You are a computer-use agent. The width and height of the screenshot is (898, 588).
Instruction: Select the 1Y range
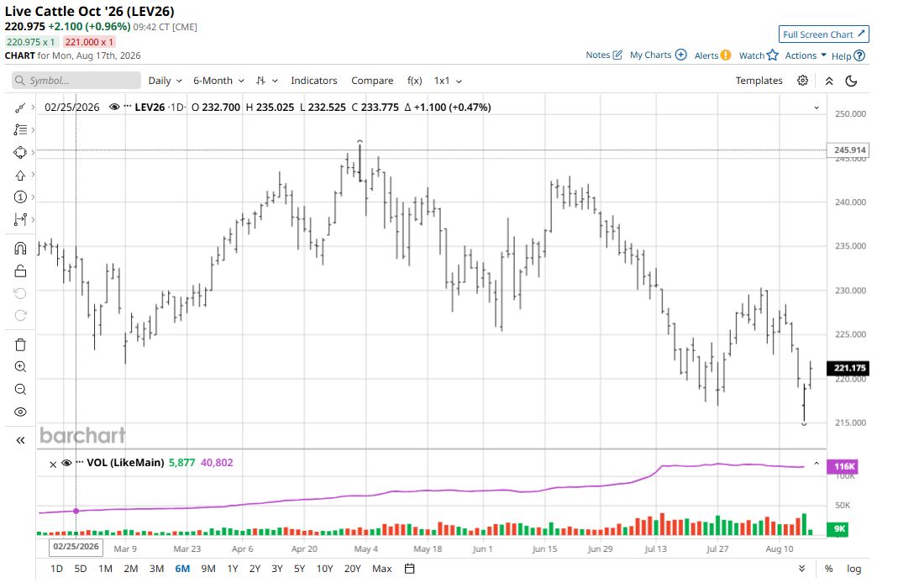(x=233, y=569)
